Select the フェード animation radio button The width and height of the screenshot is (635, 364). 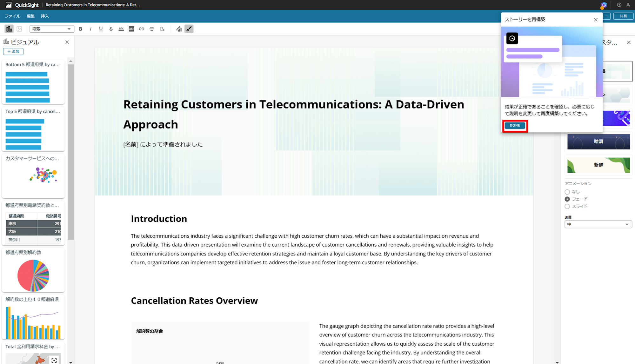point(567,199)
